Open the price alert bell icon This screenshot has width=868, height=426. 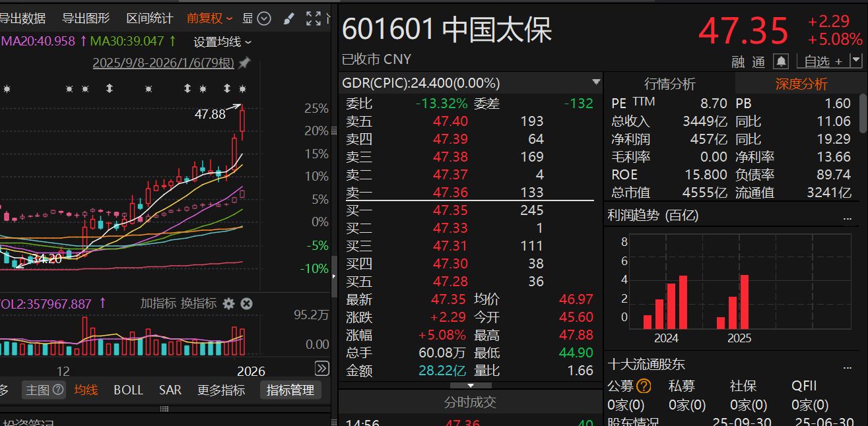click(x=781, y=61)
